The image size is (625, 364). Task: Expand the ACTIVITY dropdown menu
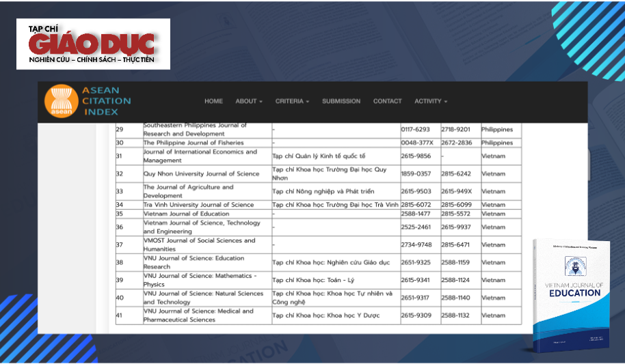(431, 101)
